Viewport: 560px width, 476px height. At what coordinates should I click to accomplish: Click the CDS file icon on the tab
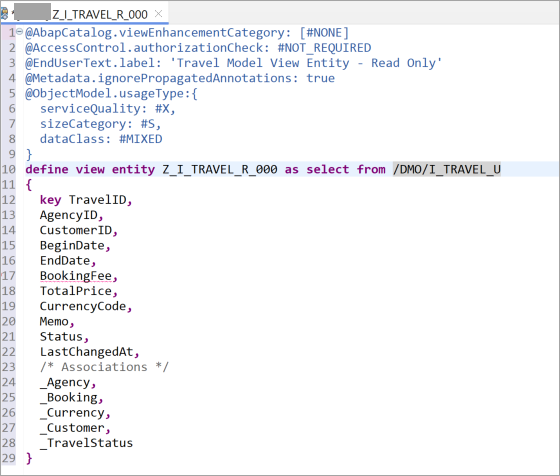4,14
